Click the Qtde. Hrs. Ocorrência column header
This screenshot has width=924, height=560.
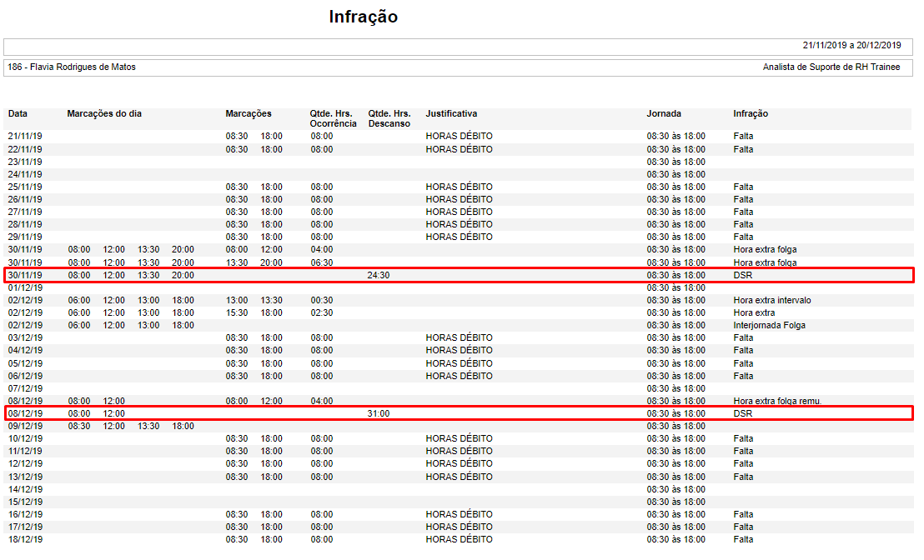point(333,118)
